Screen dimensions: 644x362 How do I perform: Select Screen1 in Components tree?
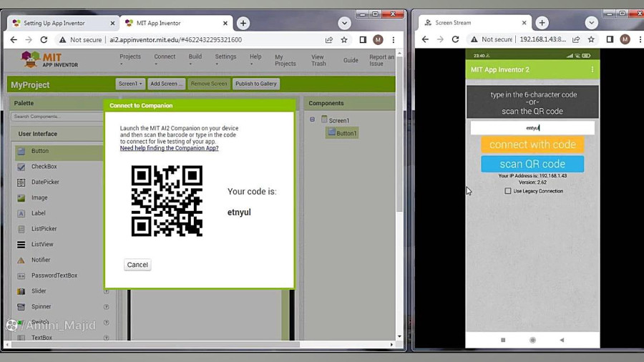(x=335, y=120)
